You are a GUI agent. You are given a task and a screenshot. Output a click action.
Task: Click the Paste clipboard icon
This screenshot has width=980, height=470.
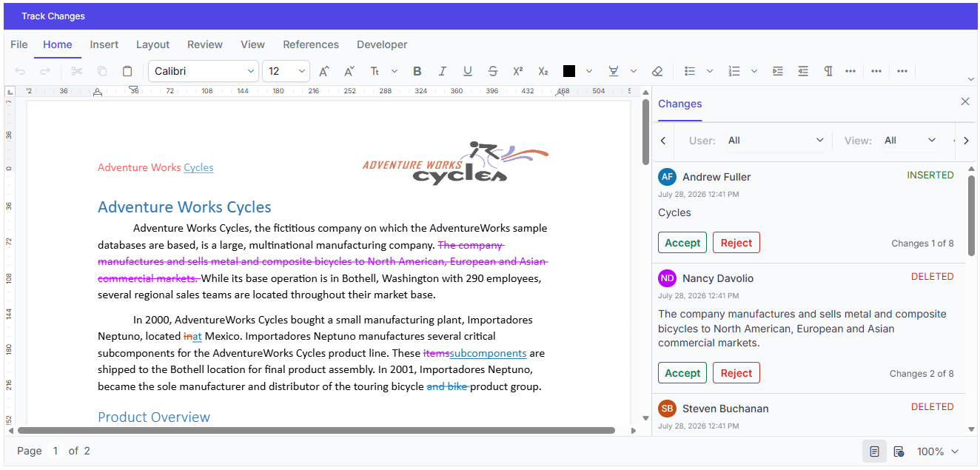(127, 71)
